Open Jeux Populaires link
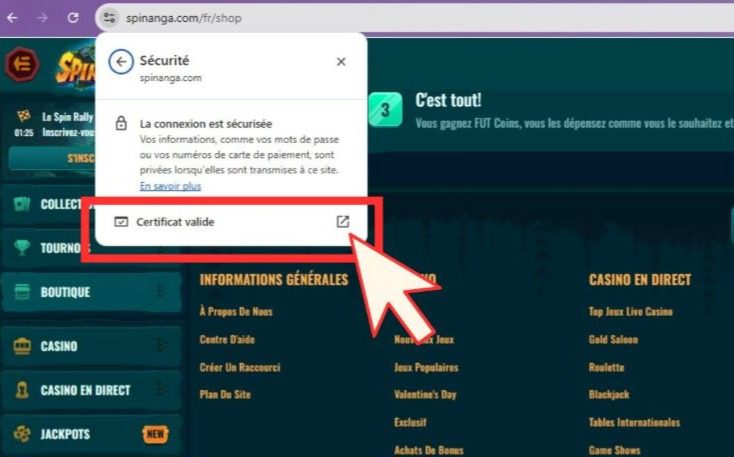Image resolution: width=734 pixels, height=457 pixels. click(426, 368)
